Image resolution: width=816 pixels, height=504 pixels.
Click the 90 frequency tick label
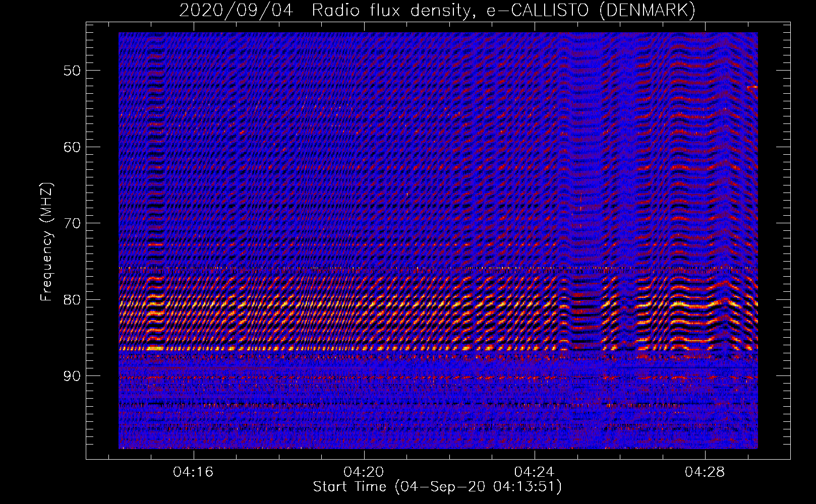click(72, 376)
